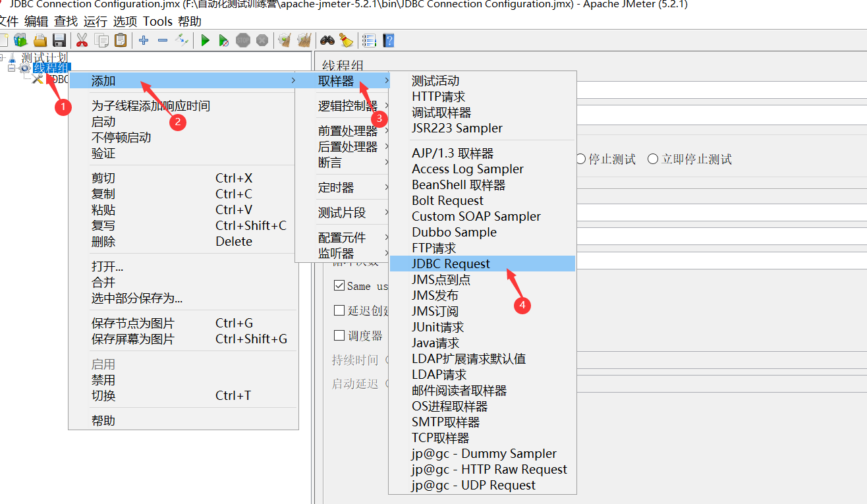Select the 线程组 tree item

pos(51,68)
